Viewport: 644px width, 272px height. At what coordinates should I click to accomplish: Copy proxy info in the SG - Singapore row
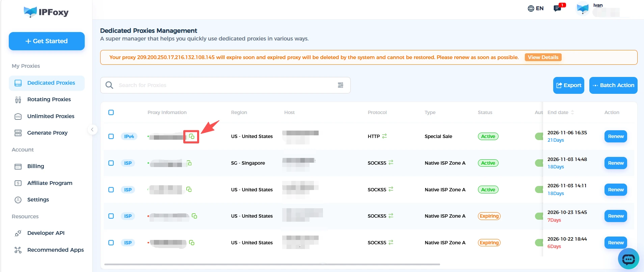(189, 163)
